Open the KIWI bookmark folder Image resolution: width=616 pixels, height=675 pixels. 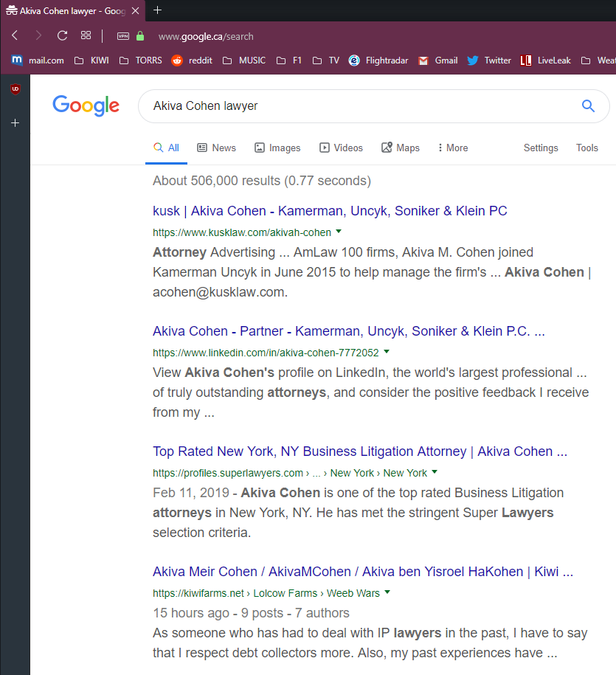pos(91,60)
